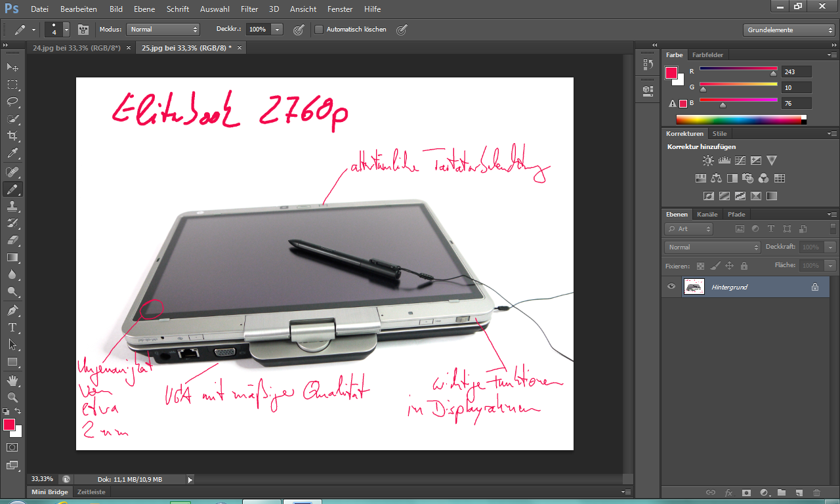Open Zeitleiste panel tab at bottom

click(x=91, y=492)
